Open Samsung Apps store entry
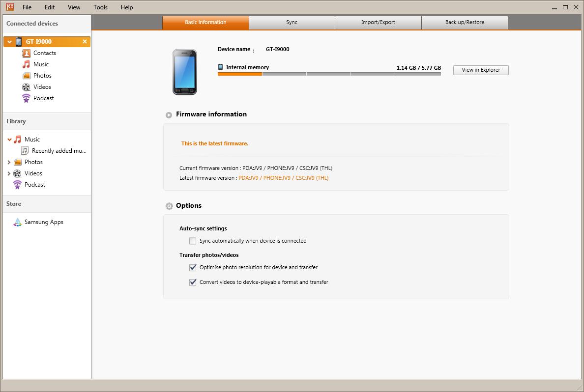584x392 pixels. point(44,222)
